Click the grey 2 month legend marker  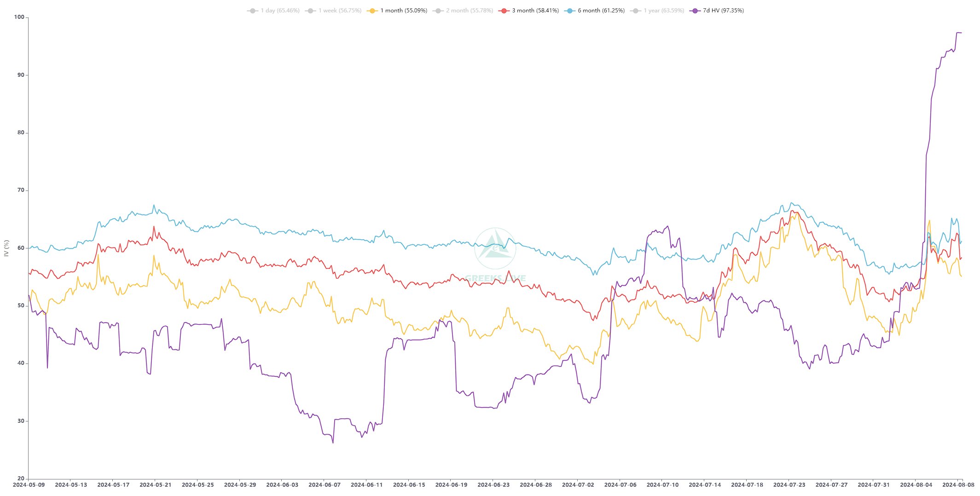tap(437, 11)
